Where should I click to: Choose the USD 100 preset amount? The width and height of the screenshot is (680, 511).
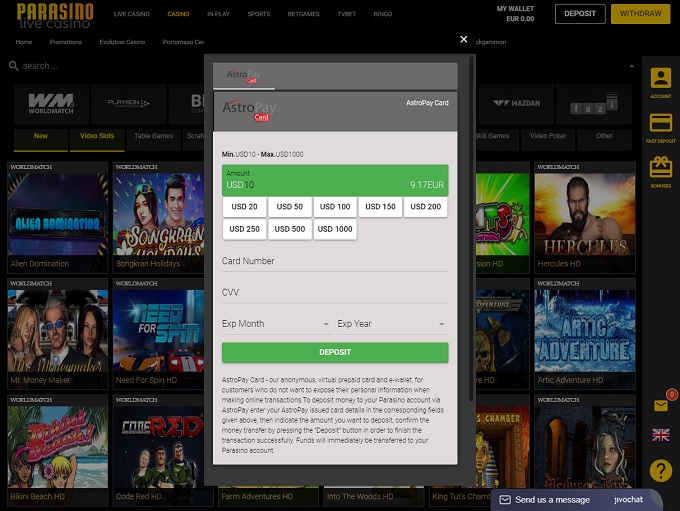coord(335,207)
